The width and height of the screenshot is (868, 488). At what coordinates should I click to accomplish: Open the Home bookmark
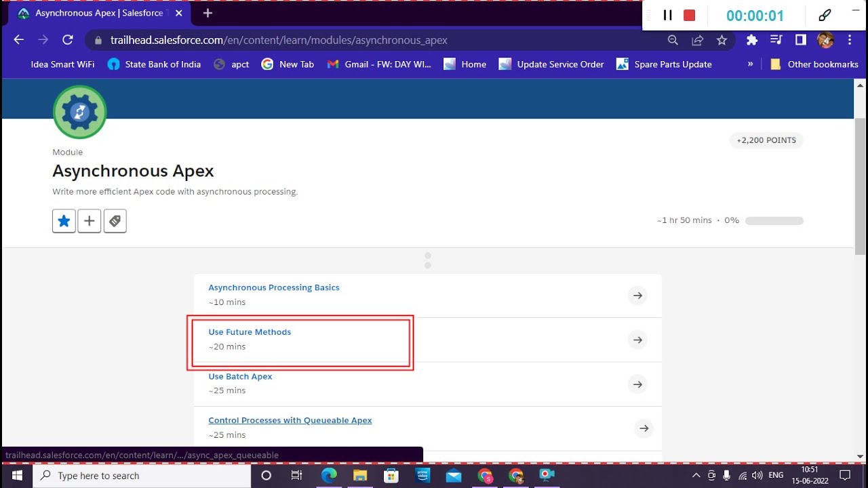coord(465,64)
